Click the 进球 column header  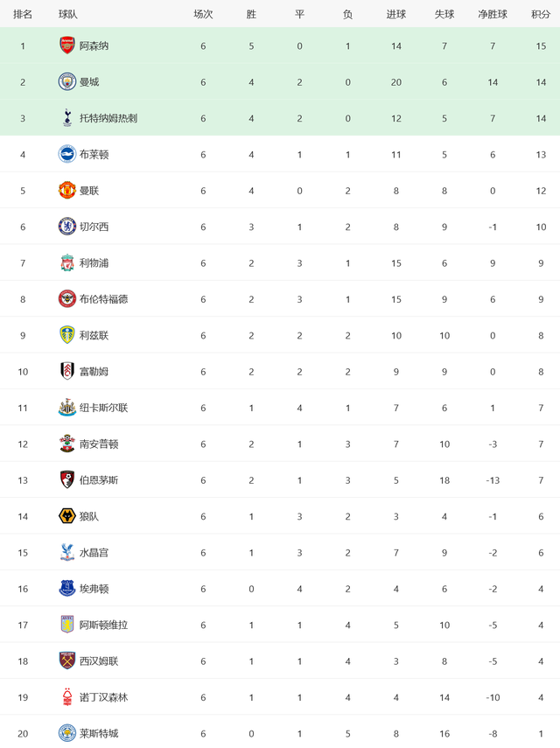[x=396, y=14]
